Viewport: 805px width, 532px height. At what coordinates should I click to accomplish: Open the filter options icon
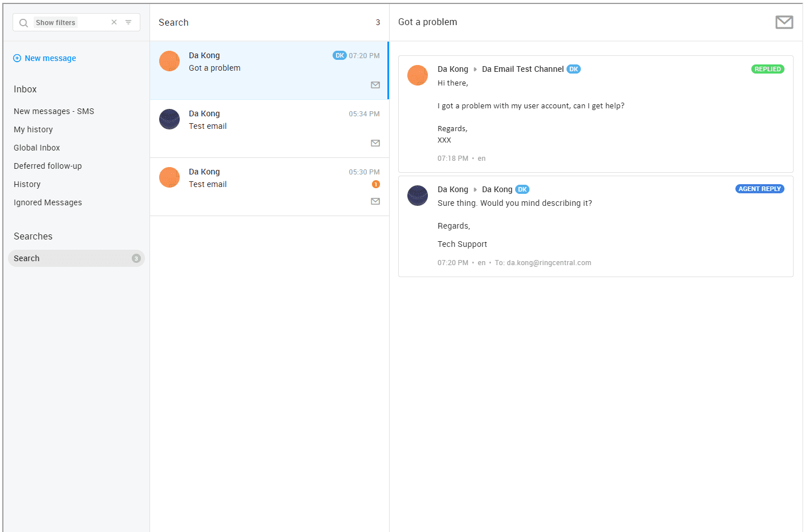tap(128, 22)
